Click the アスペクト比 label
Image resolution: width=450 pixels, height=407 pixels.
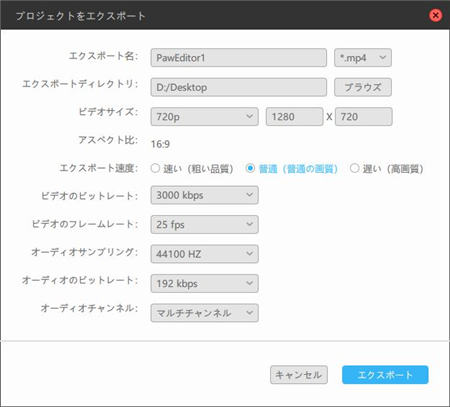pos(108,140)
